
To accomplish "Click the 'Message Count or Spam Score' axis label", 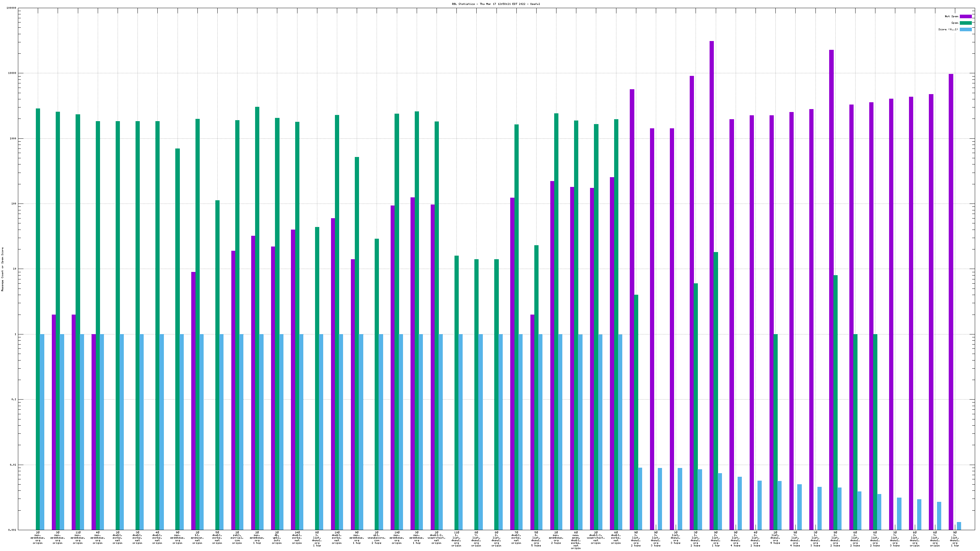I will [x=2, y=269].
